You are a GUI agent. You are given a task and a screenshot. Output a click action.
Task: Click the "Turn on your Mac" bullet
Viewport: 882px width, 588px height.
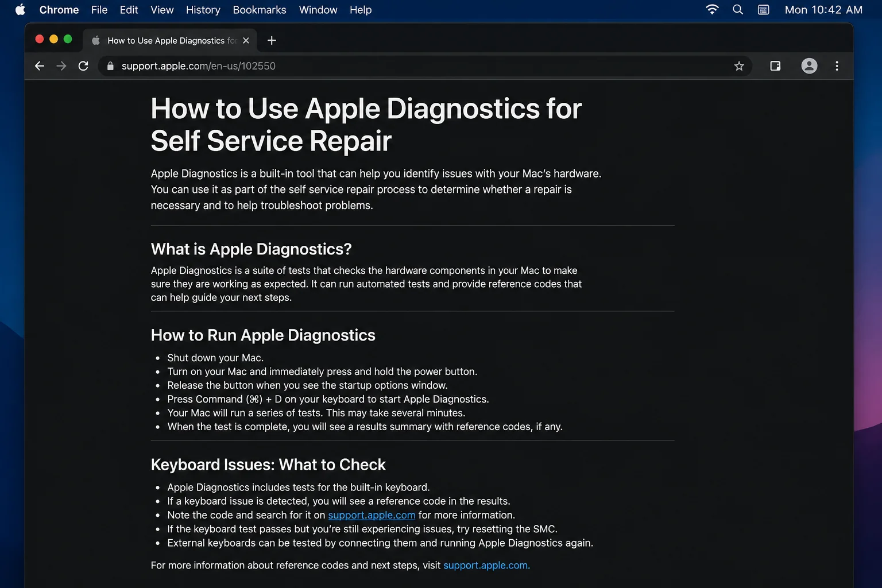pyautogui.click(x=322, y=372)
